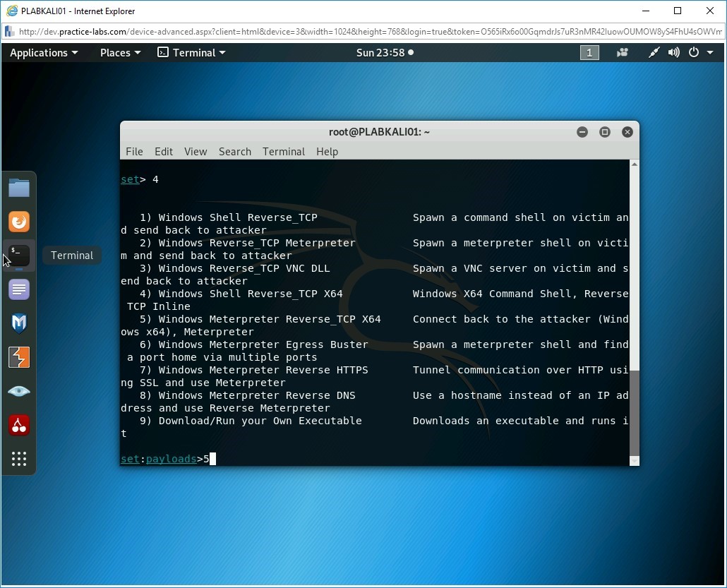Image resolution: width=727 pixels, height=588 pixels.
Task: Launch Metasploit from the dock
Action: click(19, 323)
